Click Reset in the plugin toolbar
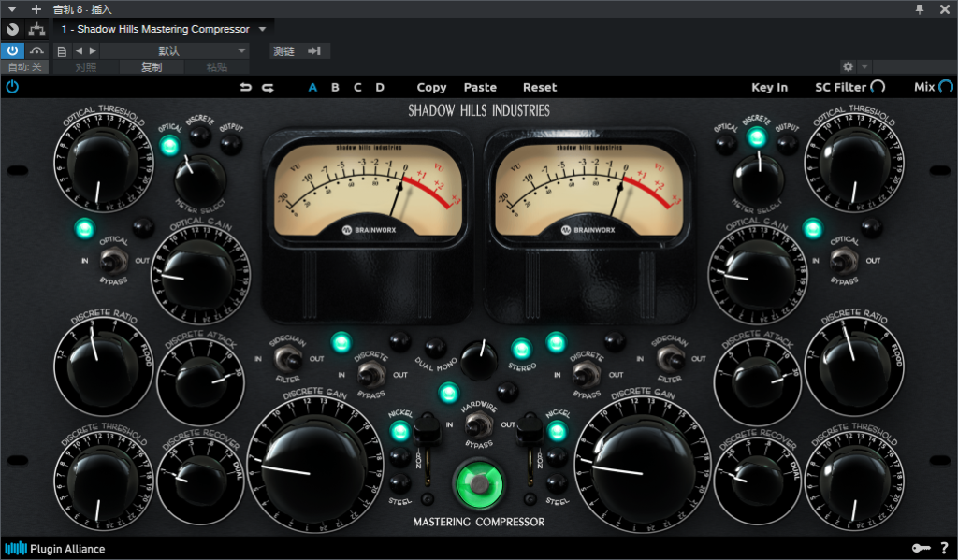Image resolution: width=958 pixels, height=560 pixels. [x=540, y=87]
